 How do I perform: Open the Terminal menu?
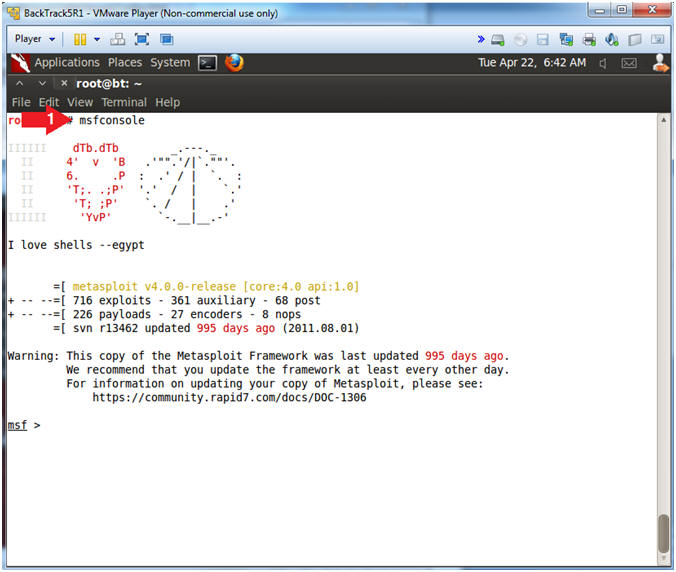pos(124,103)
